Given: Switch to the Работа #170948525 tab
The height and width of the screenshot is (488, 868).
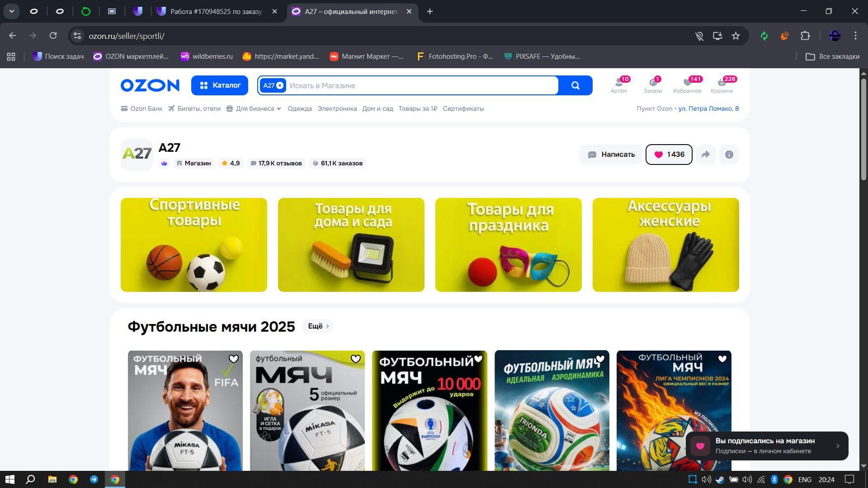Looking at the screenshot, I should 216,12.
